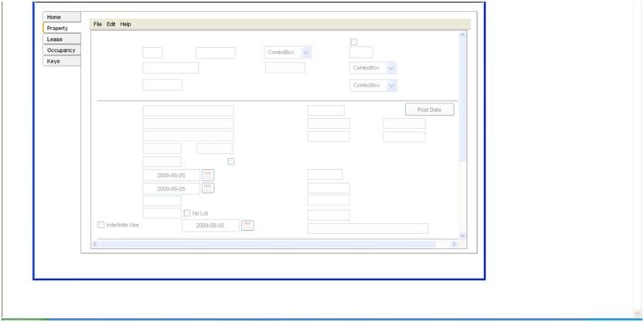Toggle the unlabeled checkbox above the date fields
The height and width of the screenshot is (322, 644).
pos(231,161)
